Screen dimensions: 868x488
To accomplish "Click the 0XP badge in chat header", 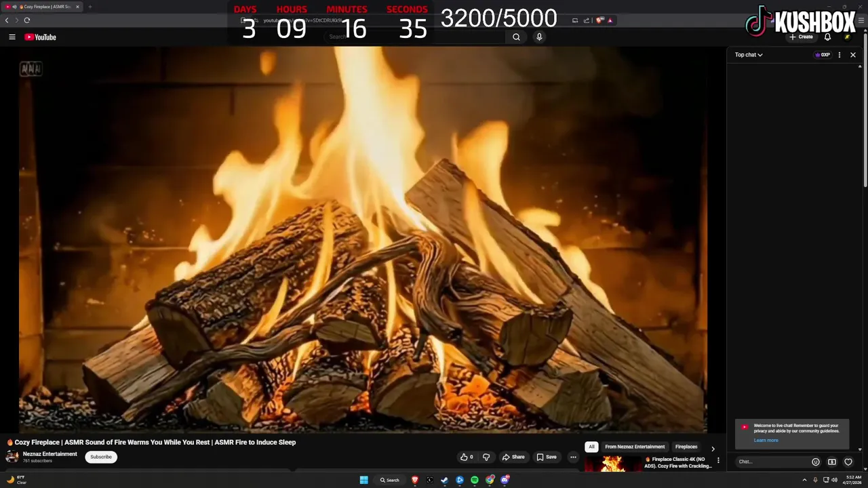I will pos(823,55).
